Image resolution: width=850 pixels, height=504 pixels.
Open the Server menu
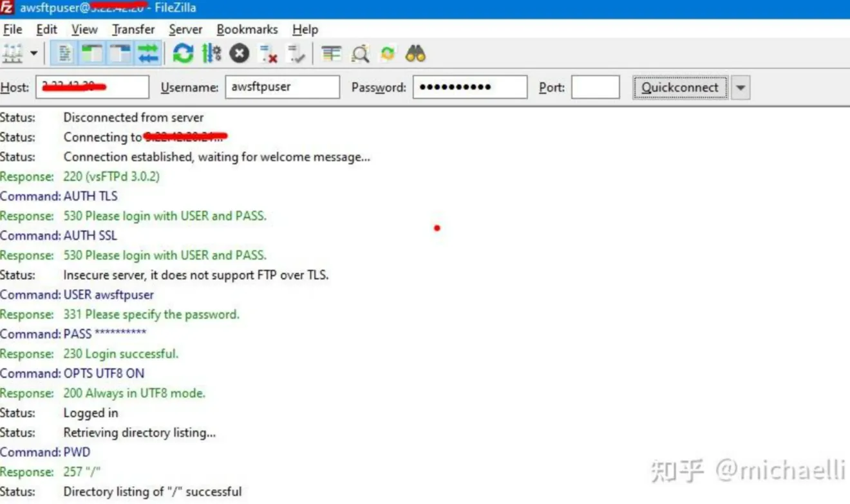185,30
